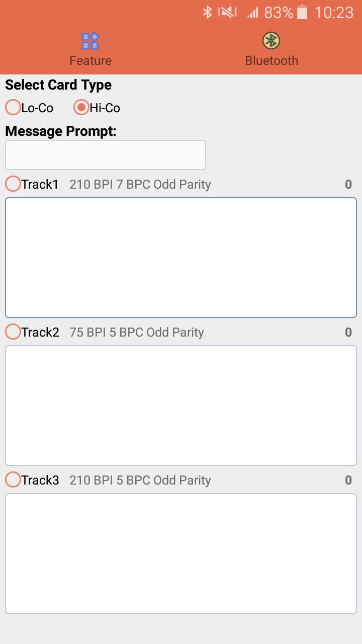Tap the vibrate mode status icon
This screenshot has width=362, height=644.
[227, 12]
